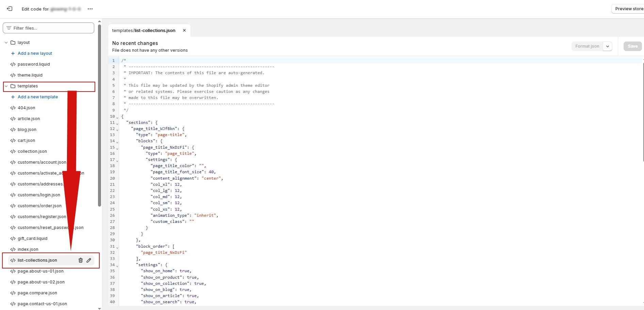Screen dimensions: 644x310
Task: Open customers/login.json file
Action: point(39,195)
